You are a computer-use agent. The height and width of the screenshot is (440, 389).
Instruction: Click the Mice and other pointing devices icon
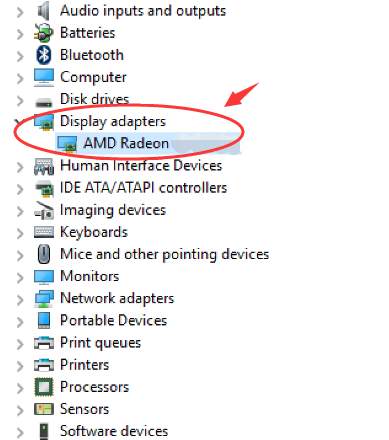tap(44, 254)
